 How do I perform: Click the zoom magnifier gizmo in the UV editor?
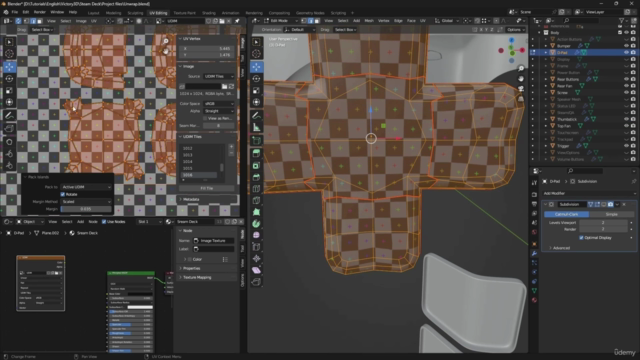pyautogui.click(x=166, y=41)
